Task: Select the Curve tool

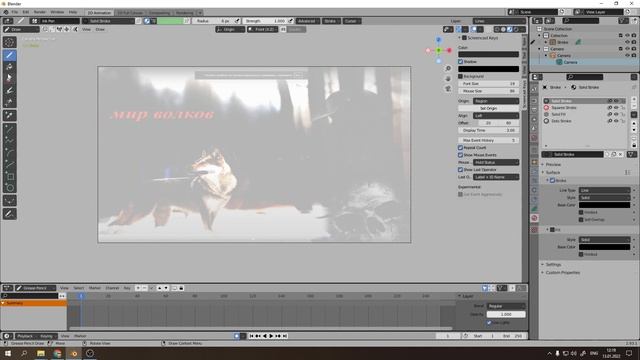Action: coord(9,165)
